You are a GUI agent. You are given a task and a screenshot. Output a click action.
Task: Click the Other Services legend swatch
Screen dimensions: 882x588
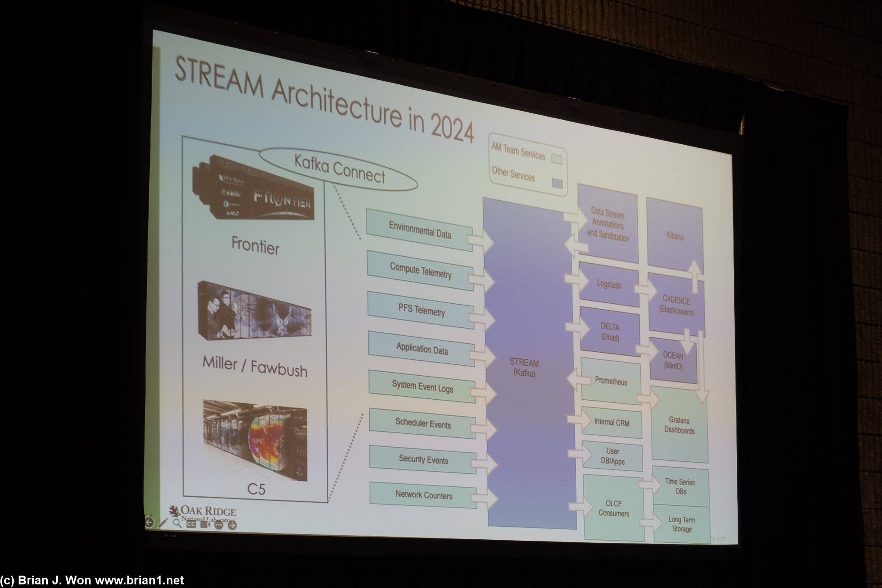[557, 183]
